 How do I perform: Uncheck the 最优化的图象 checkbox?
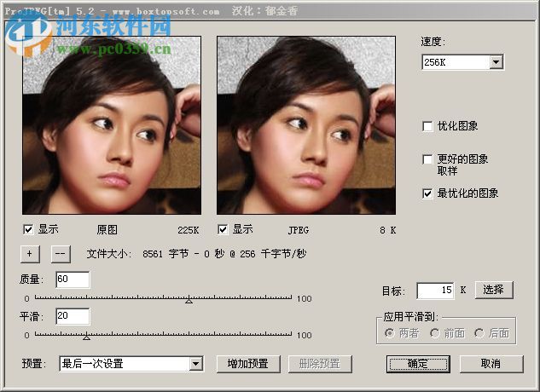coord(427,193)
